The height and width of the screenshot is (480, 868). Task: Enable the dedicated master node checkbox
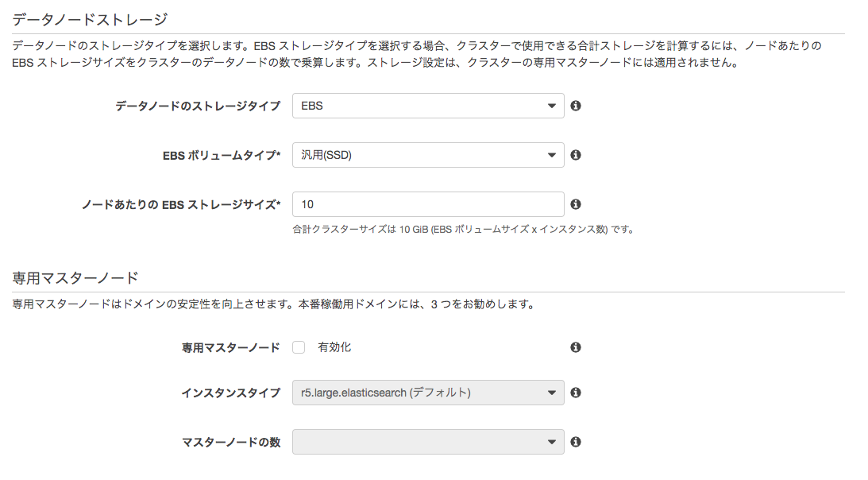pyautogui.click(x=299, y=347)
